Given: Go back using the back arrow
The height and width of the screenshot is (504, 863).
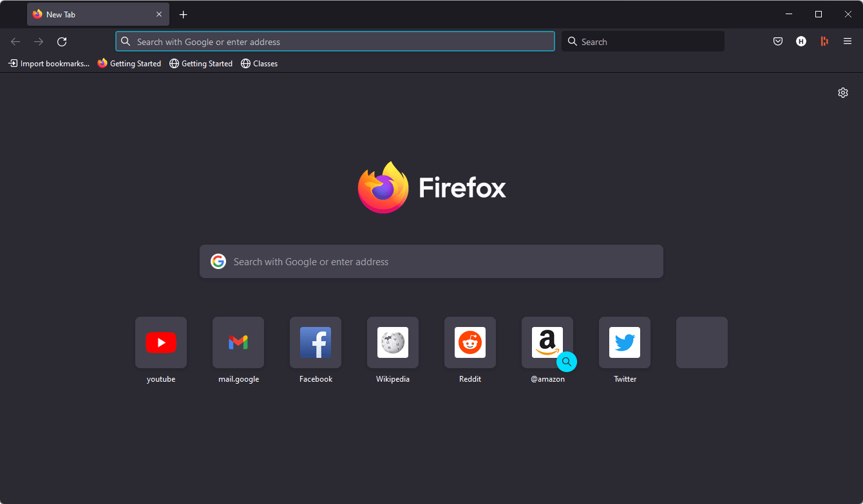Looking at the screenshot, I should pos(15,42).
